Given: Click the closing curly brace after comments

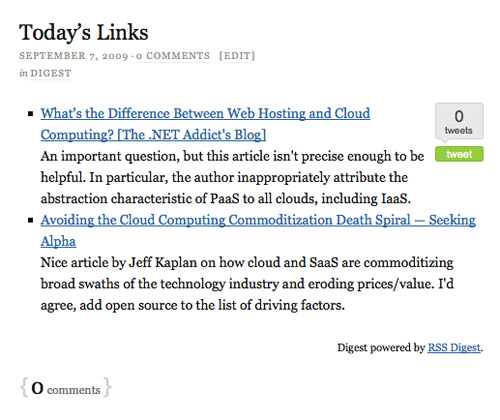Looking at the screenshot, I should 107,388.
